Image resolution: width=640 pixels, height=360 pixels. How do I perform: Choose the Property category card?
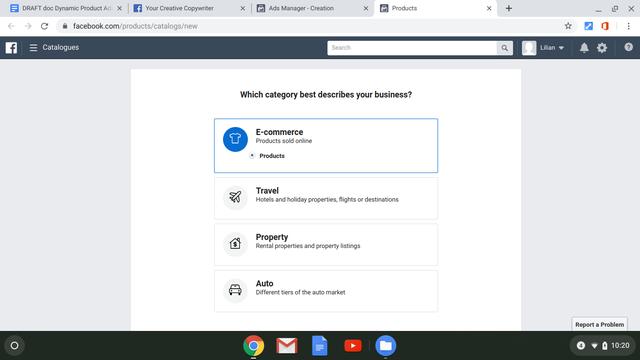[x=326, y=244]
